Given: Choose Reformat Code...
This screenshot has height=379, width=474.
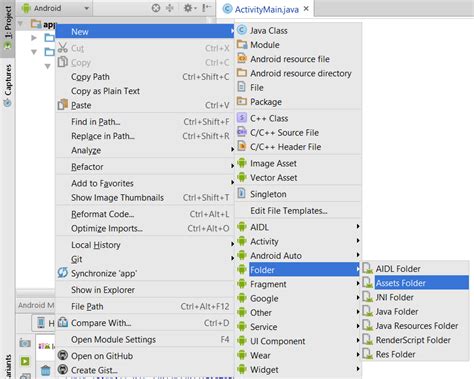Looking at the screenshot, I should (x=144, y=214).
